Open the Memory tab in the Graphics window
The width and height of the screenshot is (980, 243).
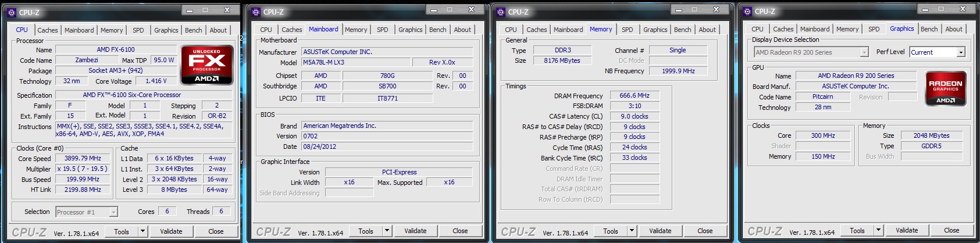[x=847, y=29]
